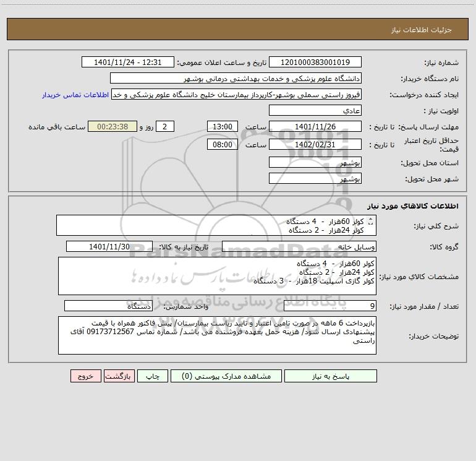Click the unit field showing 'دستگاه'
476x461 pixels.
[108, 306]
